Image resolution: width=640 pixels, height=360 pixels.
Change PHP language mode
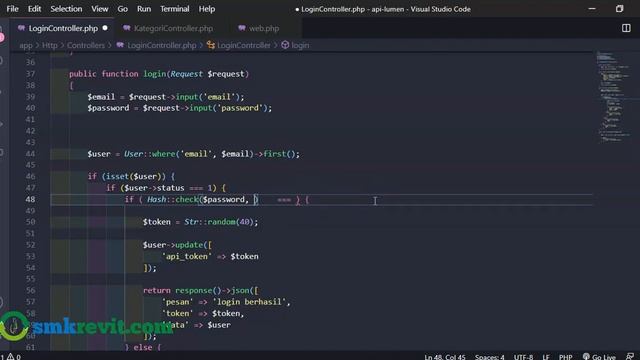[565, 356]
